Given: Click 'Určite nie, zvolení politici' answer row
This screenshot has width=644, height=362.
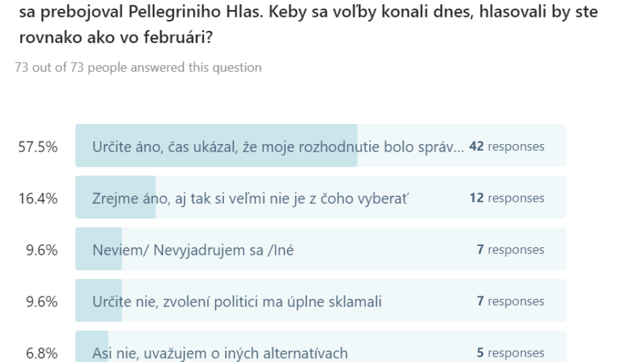Looking at the screenshot, I should coord(321,300).
